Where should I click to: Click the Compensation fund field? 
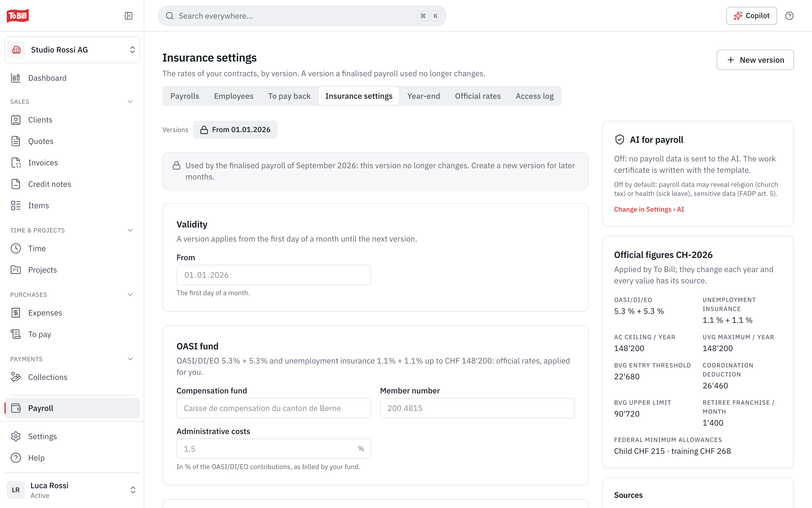coord(273,408)
